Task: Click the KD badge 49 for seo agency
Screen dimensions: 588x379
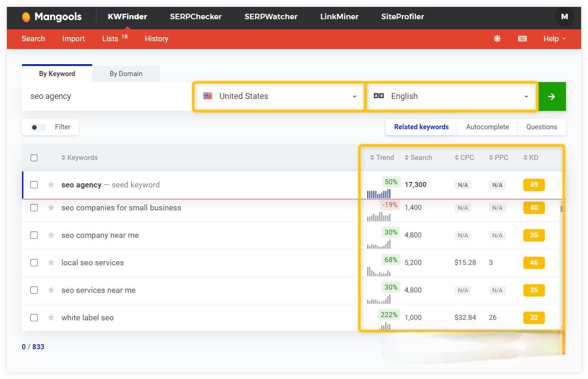Action: [534, 185]
